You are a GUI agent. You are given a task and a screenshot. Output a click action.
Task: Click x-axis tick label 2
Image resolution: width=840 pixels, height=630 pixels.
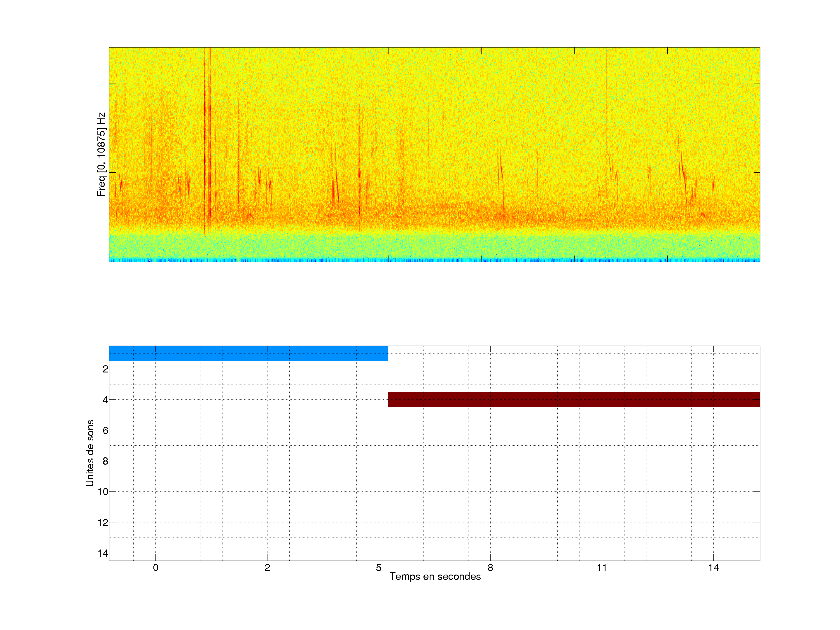point(267,568)
